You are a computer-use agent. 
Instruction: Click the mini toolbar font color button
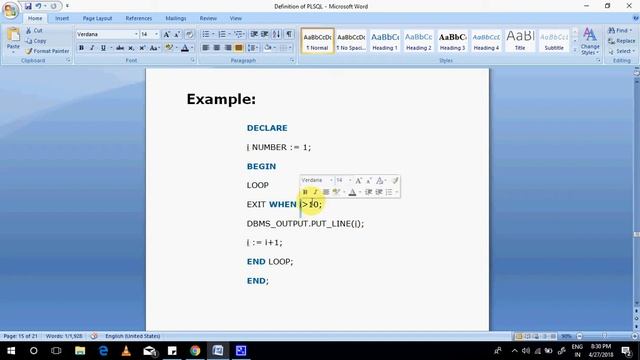click(353, 192)
